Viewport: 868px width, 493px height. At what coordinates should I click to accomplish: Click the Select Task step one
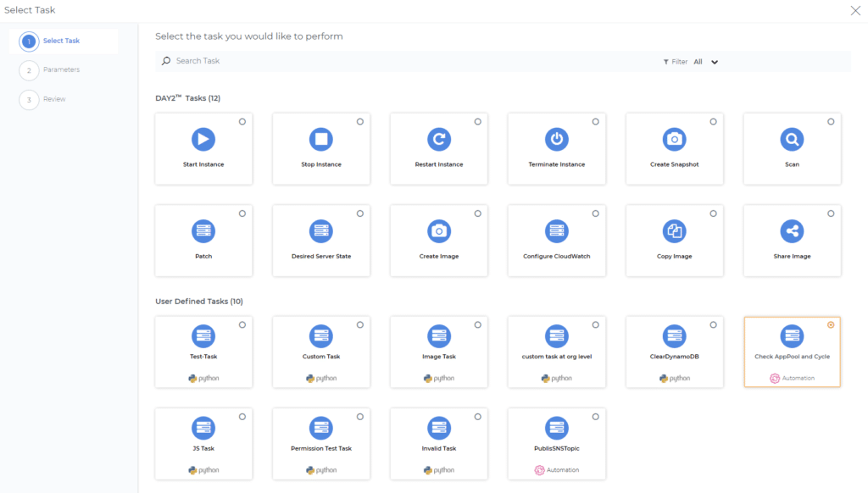60,41
